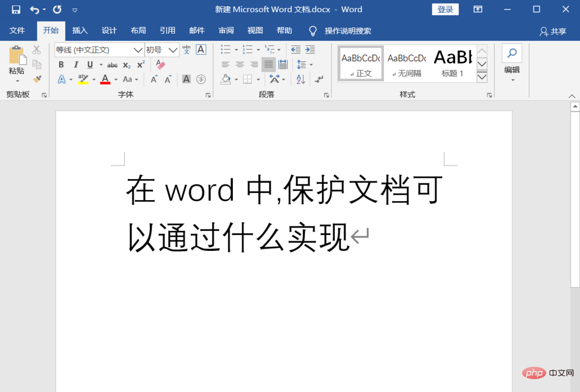580x392 pixels.
Task: Open the font dialog launcher
Action: pyautogui.click(x=208, y=96)
